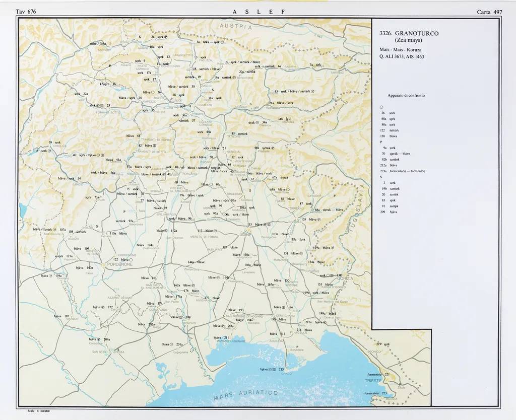Select the Trieste point 221 formentón label
This screenshot has height=420, width=516.
375,375
